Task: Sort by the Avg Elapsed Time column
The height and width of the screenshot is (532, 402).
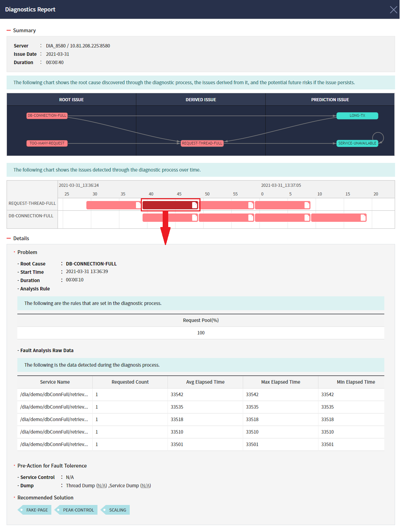Action: [x=205, y=382]
